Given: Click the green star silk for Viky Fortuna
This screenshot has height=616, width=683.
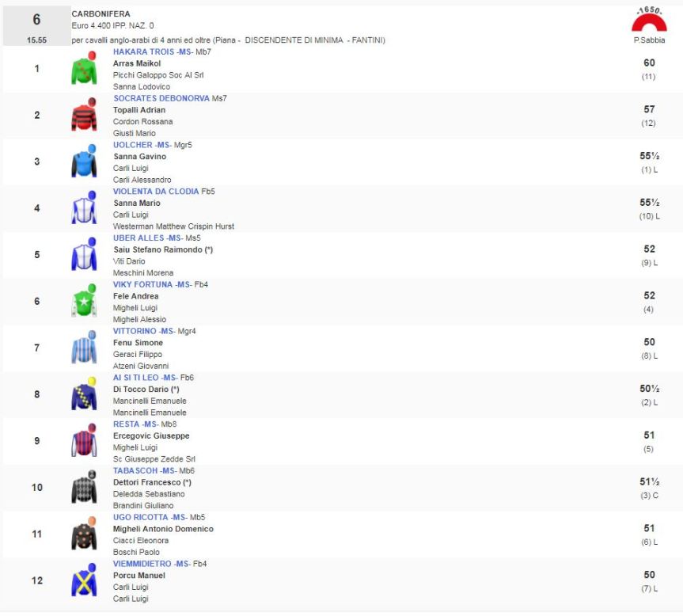Looking at the screenshot, I should 84,302.
